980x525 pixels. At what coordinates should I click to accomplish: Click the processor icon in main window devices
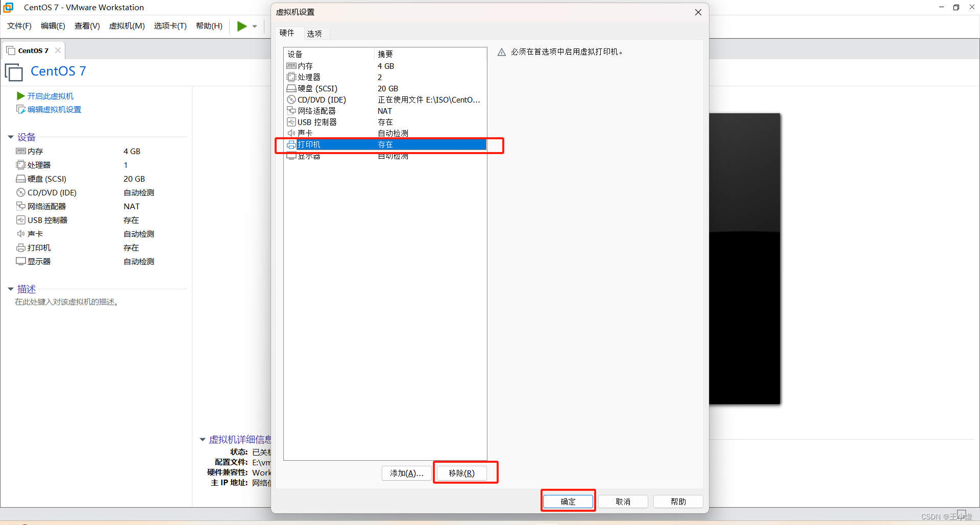(x=21, y=165)
